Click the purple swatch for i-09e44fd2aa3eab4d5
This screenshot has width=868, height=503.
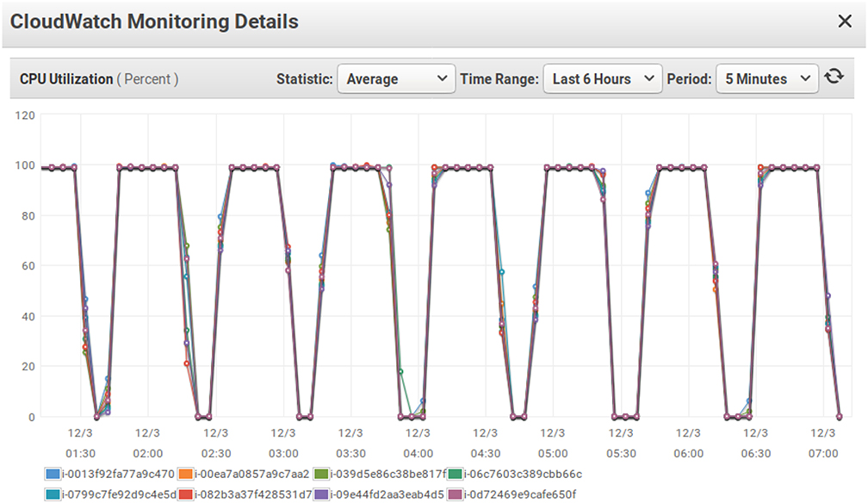[x=321, y=494]
